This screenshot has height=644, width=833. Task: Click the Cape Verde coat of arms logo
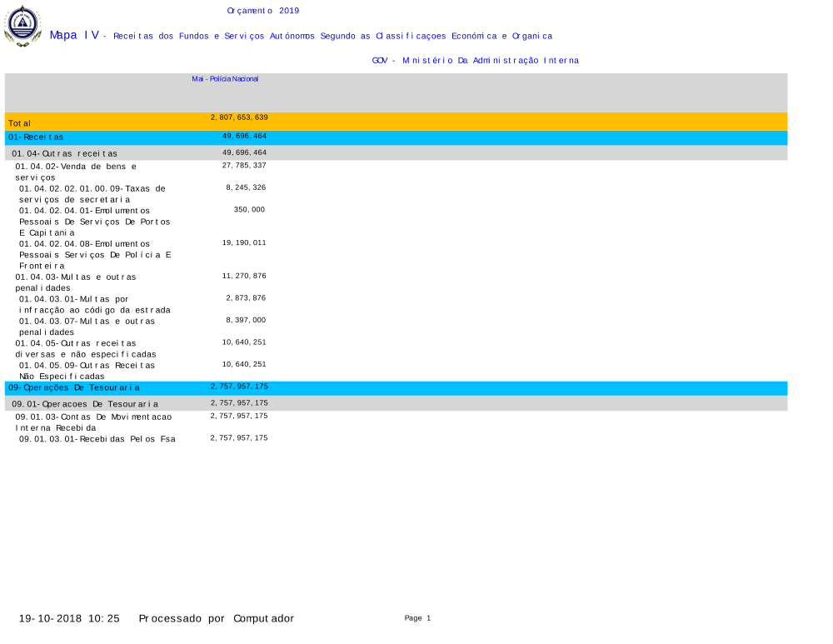tap(22, 26)
